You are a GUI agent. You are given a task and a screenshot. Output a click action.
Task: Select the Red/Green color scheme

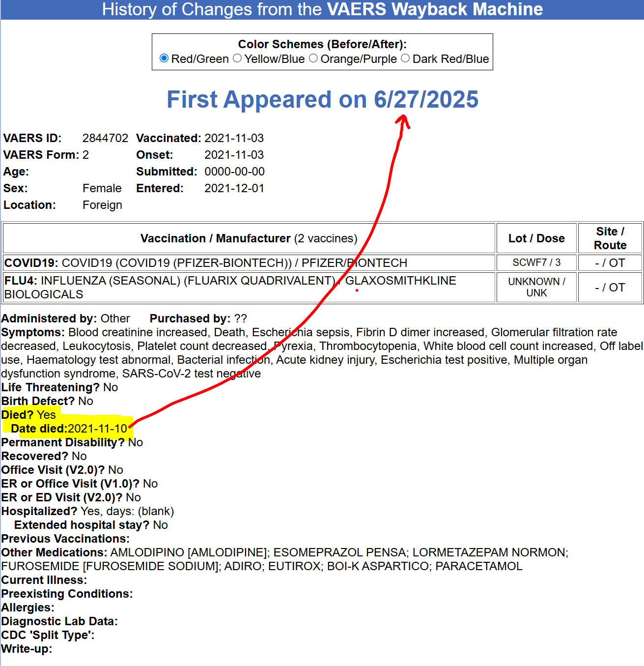(x=164, y=58)
